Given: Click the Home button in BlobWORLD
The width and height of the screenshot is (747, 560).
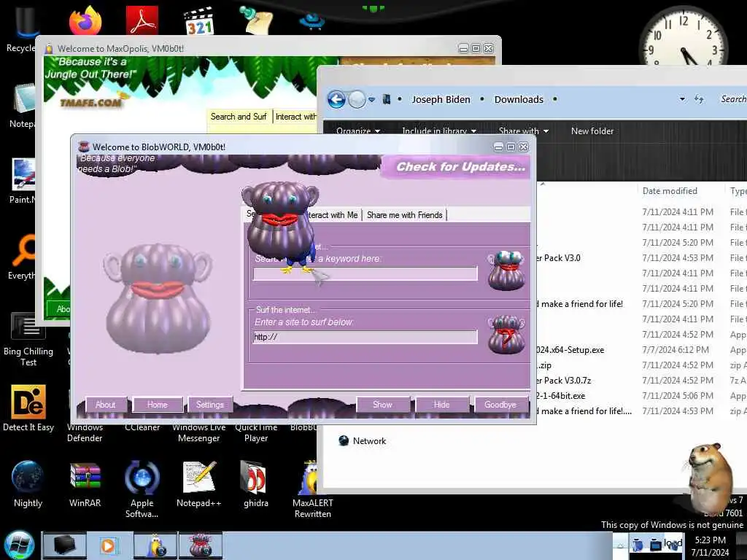Looking at the screenshot, I should point(158,405).
